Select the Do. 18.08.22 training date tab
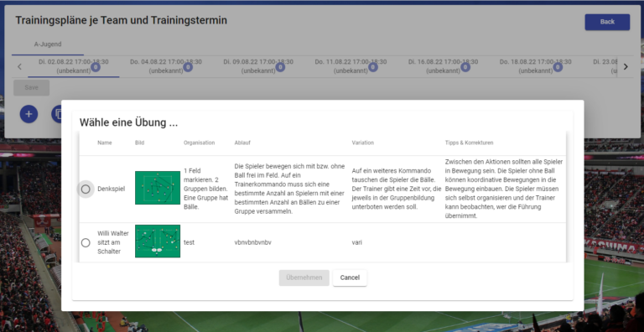Screen dimensions: 644x332 tap(535, 66)
